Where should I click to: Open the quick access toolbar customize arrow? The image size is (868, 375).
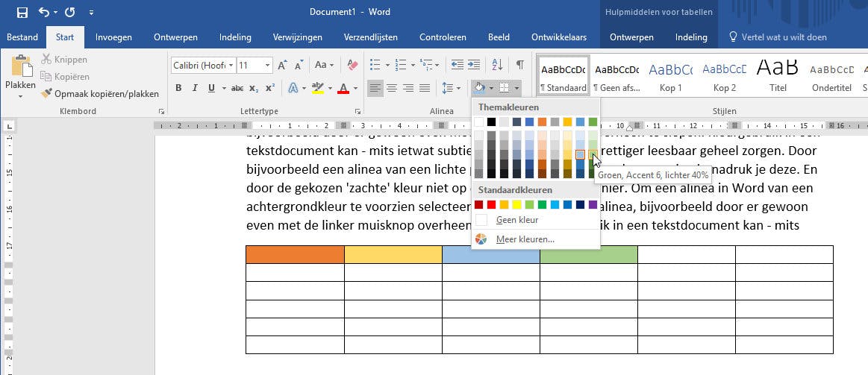coord(91,12)
